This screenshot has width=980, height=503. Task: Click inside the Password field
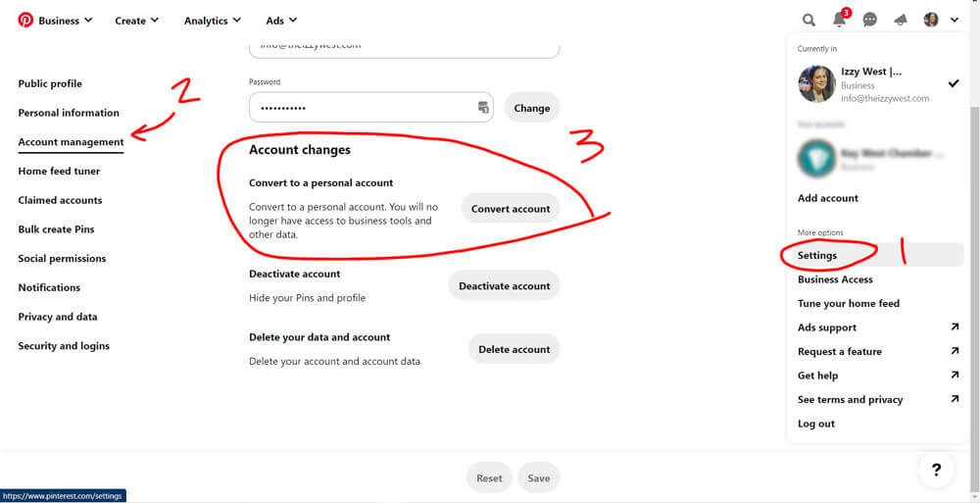pos(371,108)
